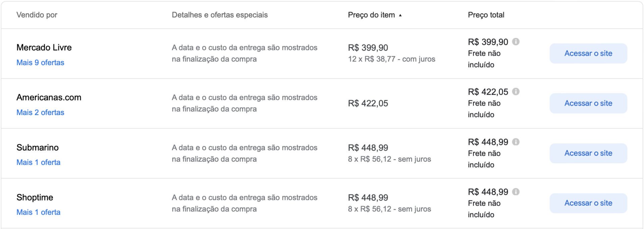This screenshot has height=229, width=644.
Task: Expand Mais 2 ofertas under Americanas.com
Action: click(40, 112)
